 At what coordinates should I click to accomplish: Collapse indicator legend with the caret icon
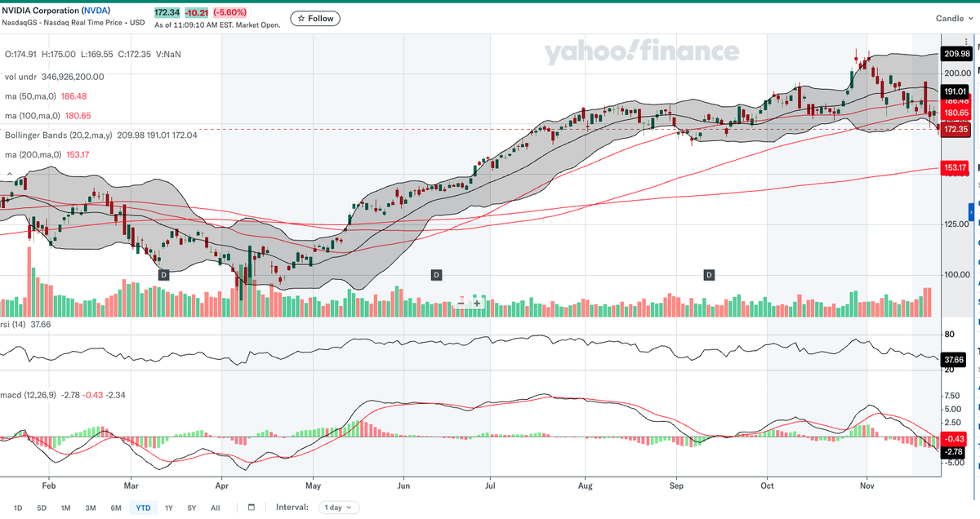tap(8, 174)
